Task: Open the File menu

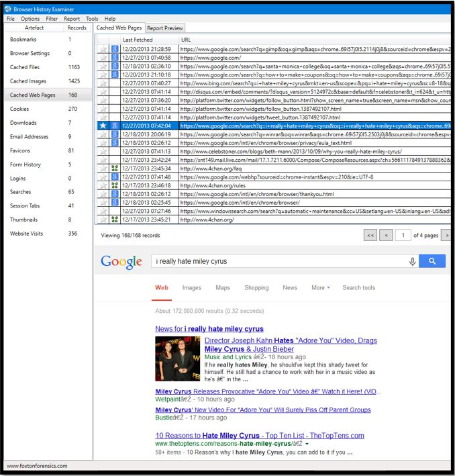Action: 10,19
